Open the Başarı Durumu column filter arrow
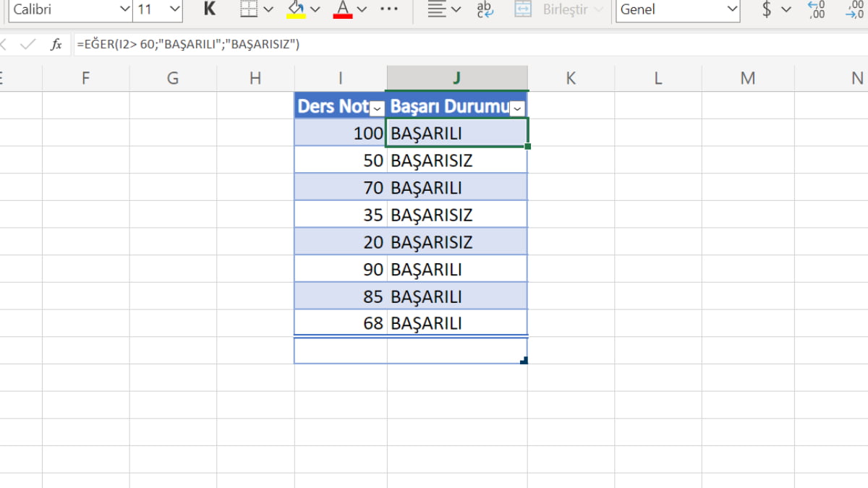The image size is (868, 488). 517,108
